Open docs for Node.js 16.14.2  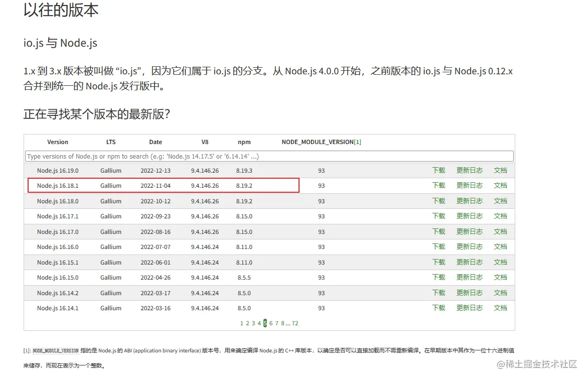500,293
